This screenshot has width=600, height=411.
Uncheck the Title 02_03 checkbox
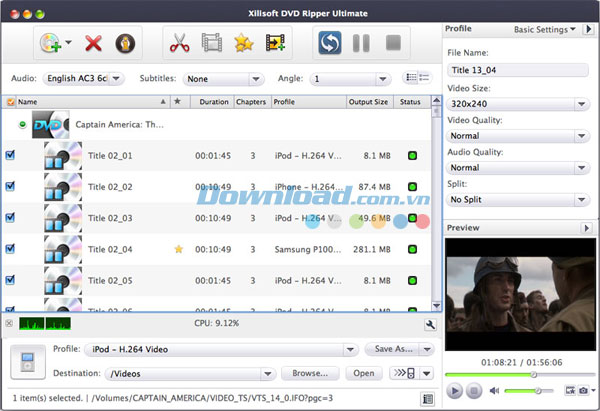point(10,217)
